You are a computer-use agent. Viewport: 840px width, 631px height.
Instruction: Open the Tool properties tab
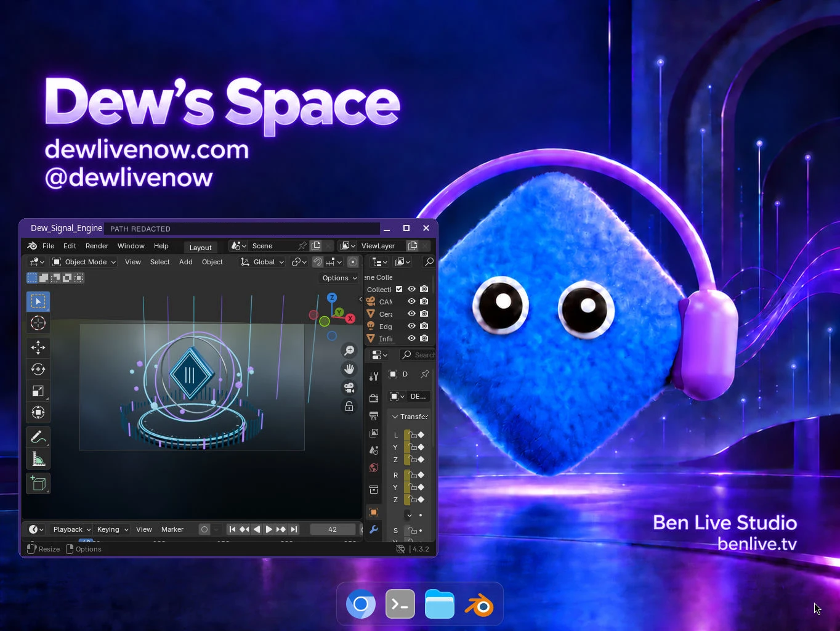coord(374,377)
